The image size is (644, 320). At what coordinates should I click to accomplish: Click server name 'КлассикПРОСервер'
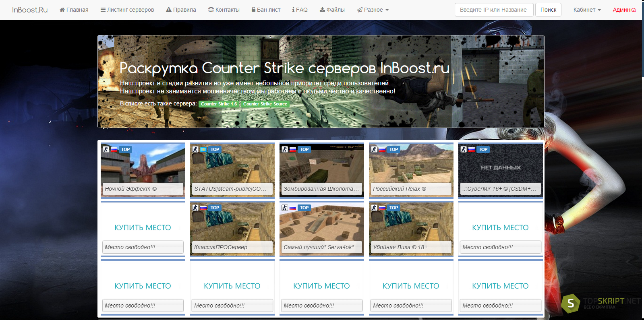[221, 247]
